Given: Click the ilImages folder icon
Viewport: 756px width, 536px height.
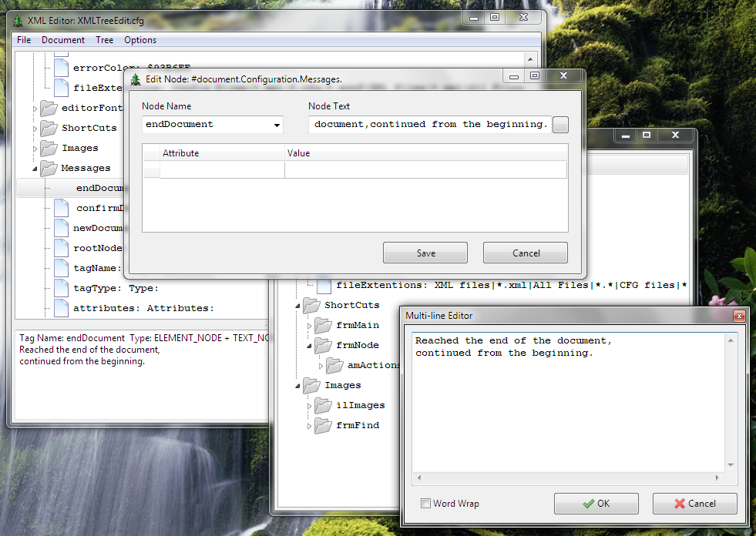Looking at the screenshot, I should [323, 405].
